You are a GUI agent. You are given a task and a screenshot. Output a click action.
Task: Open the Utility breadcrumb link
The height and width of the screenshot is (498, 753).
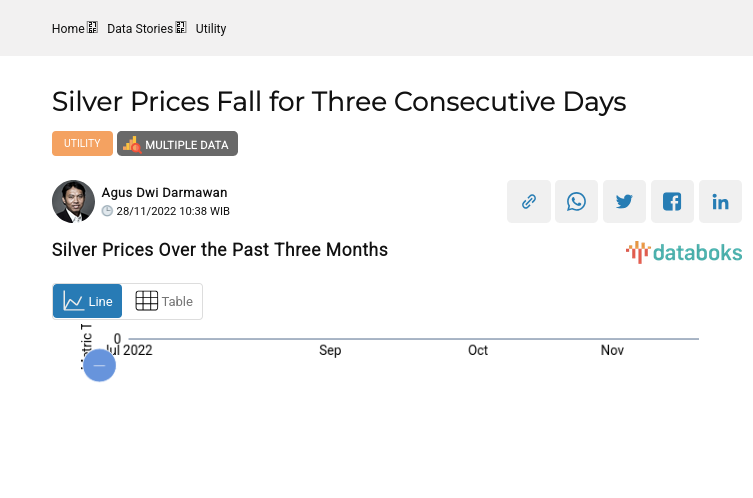(211, 29)
